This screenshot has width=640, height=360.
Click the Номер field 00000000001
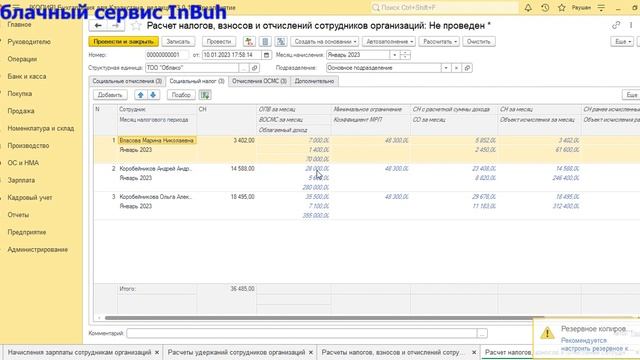[x=167, y=55]
